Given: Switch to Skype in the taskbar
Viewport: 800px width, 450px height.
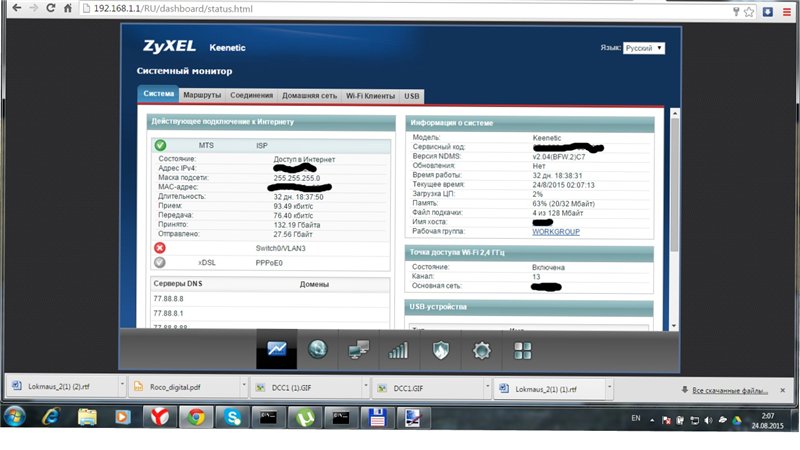Looking at the screenshot, I should [233, 417].
